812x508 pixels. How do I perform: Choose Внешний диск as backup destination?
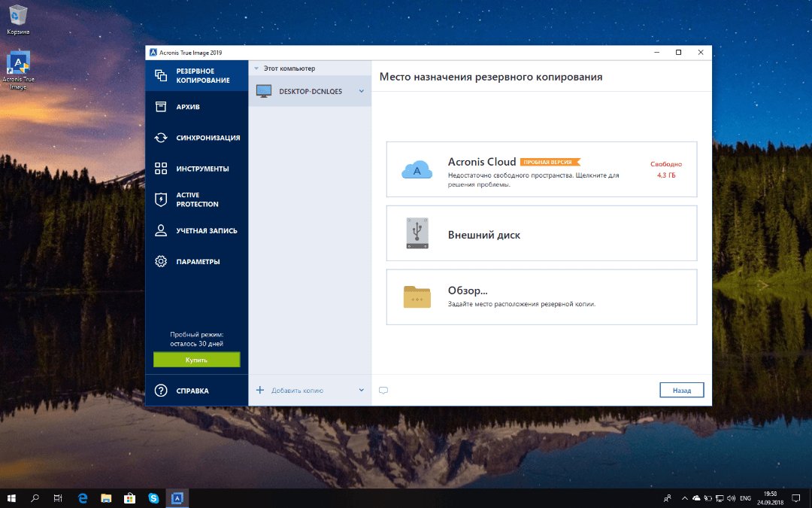point(541,233)
